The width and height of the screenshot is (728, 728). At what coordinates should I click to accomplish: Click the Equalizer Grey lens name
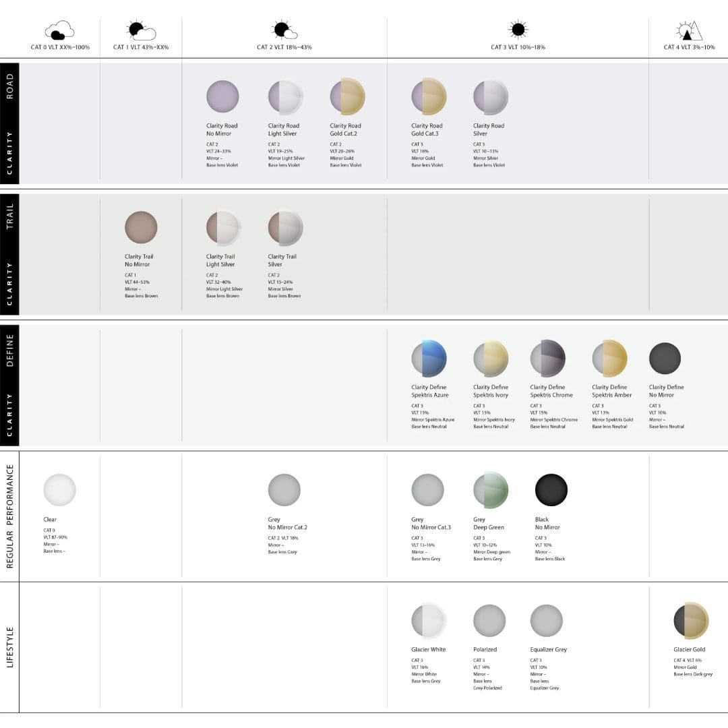click(549, 650)
